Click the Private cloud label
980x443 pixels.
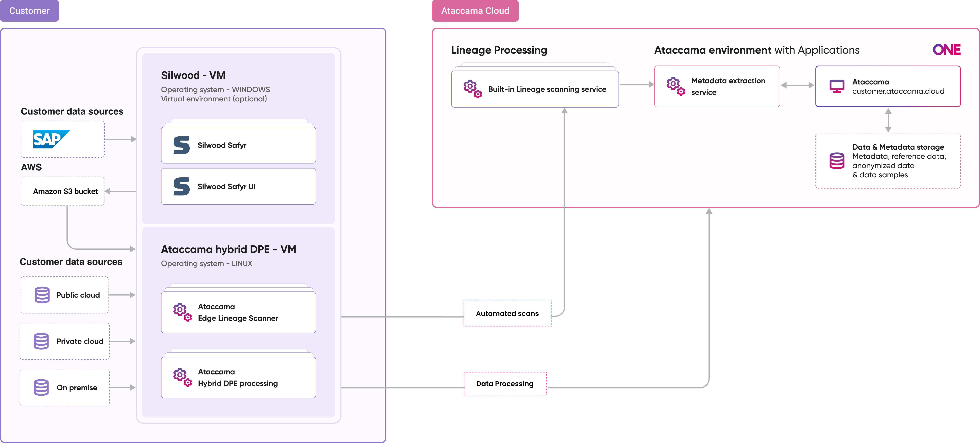tap(80, 341)
